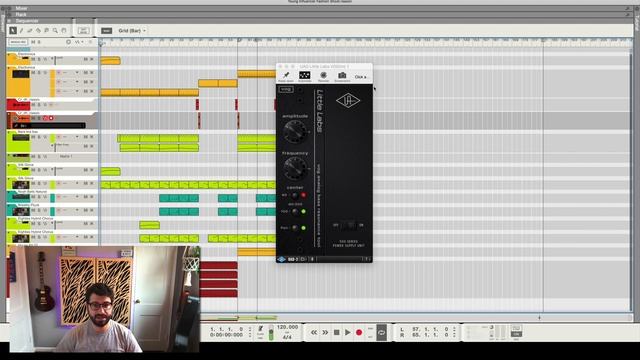Toggle the lowest switch with green LED
Image resolution: width=640 pixels, height=360 pixels.
[295, 228]
